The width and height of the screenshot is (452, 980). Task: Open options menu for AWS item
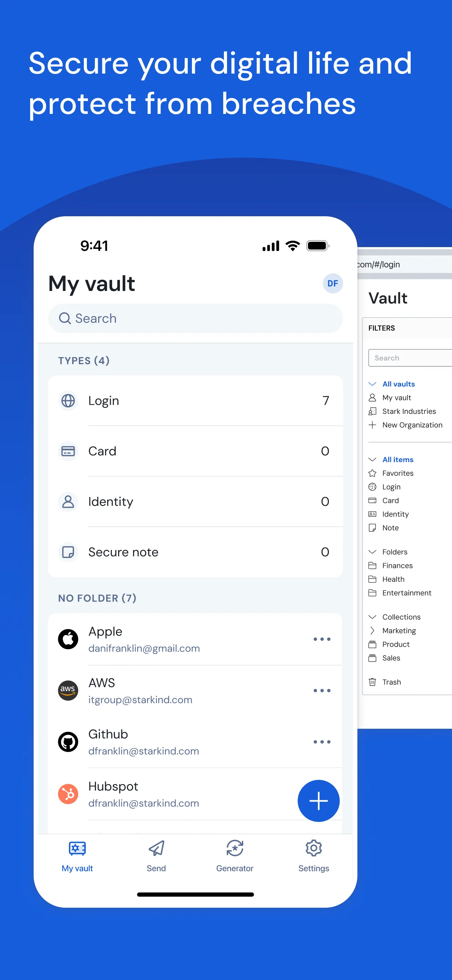pyautogui.click(x=322, y=690)
